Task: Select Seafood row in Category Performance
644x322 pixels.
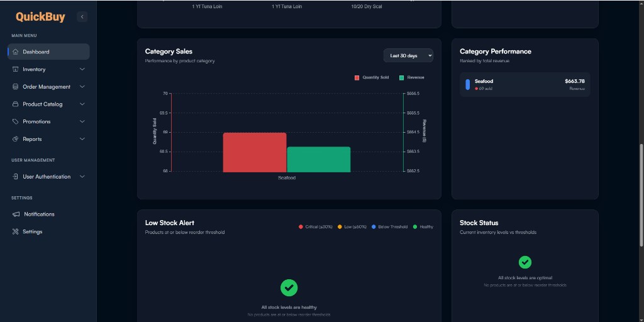Action: [x=525, y=85]
